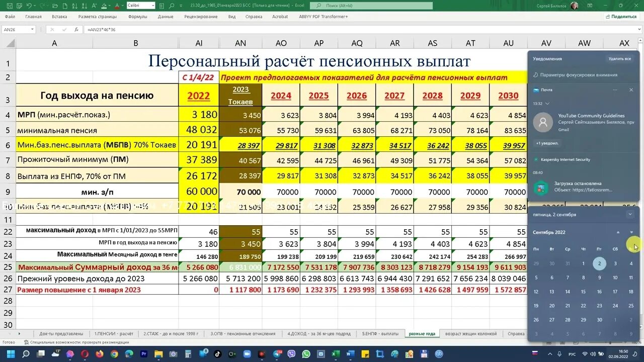
Task: Open Adobe Premiere Pro from taskbar
Action: point(143,354)
